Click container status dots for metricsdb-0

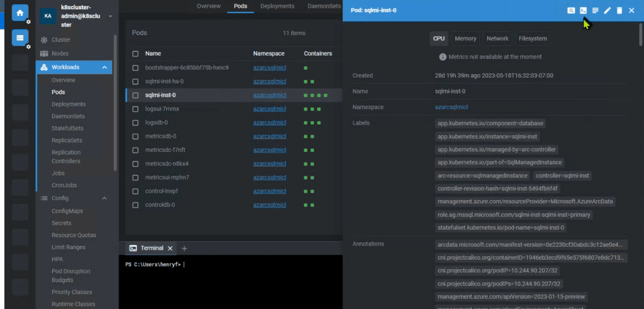tap(309, 137)
